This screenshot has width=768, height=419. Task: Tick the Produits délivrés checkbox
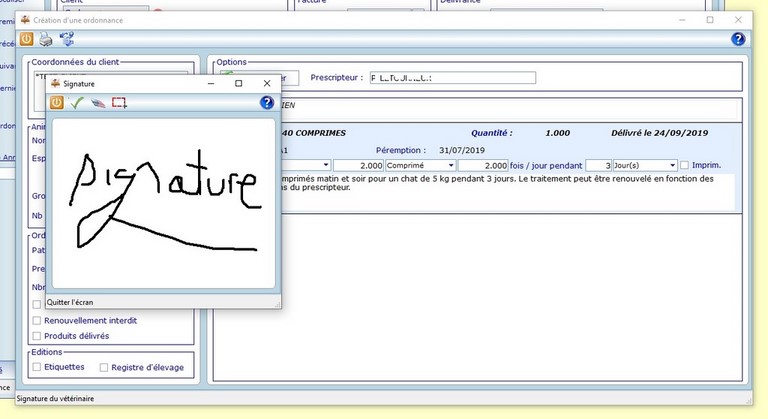point(38,336)
